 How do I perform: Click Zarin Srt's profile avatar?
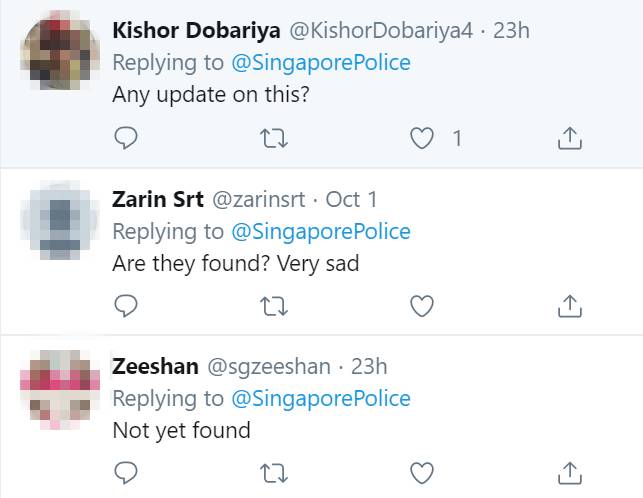tap(60, 218)
